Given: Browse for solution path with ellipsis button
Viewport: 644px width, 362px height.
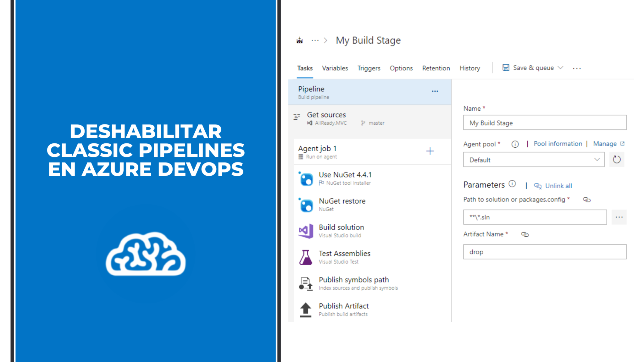Looking at the screenshot, I should coord(619,217).
